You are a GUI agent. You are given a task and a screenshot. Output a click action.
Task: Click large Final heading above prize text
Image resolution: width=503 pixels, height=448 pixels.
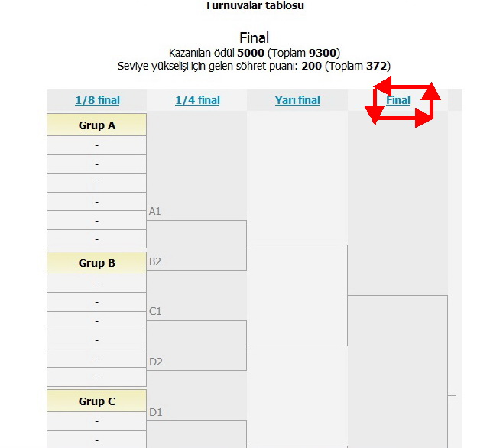click(x=254, y=37)
